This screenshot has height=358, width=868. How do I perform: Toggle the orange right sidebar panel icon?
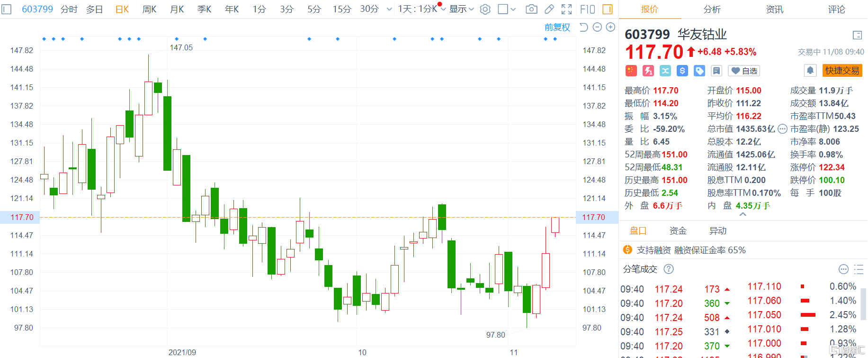(x=608, y=9)
